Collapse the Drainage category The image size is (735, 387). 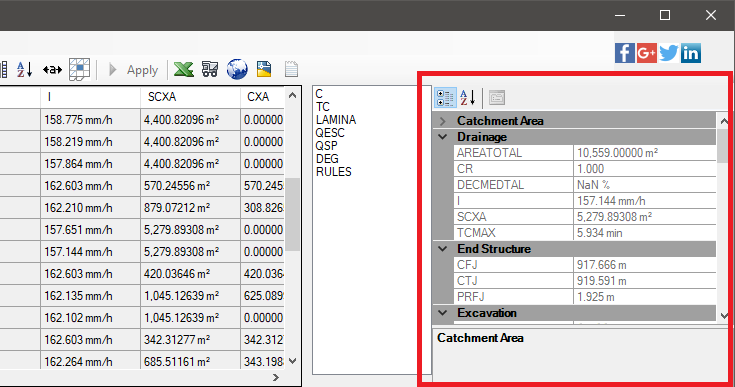[x=443, y=137]
